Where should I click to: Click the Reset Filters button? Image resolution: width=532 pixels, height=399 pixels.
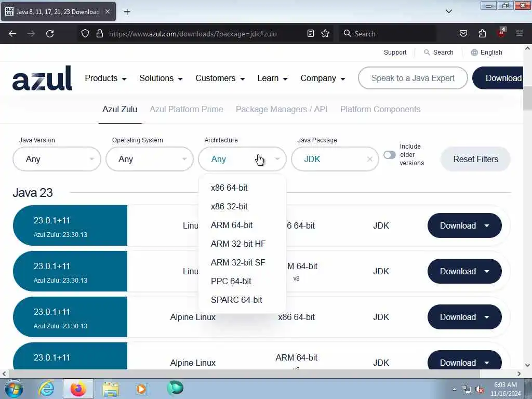click(476, 159)
